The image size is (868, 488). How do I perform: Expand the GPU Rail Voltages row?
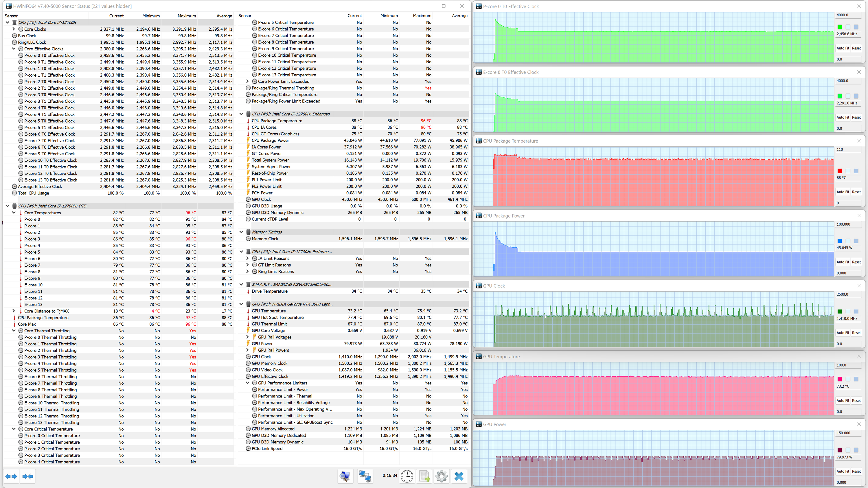[x=248, y=337]
